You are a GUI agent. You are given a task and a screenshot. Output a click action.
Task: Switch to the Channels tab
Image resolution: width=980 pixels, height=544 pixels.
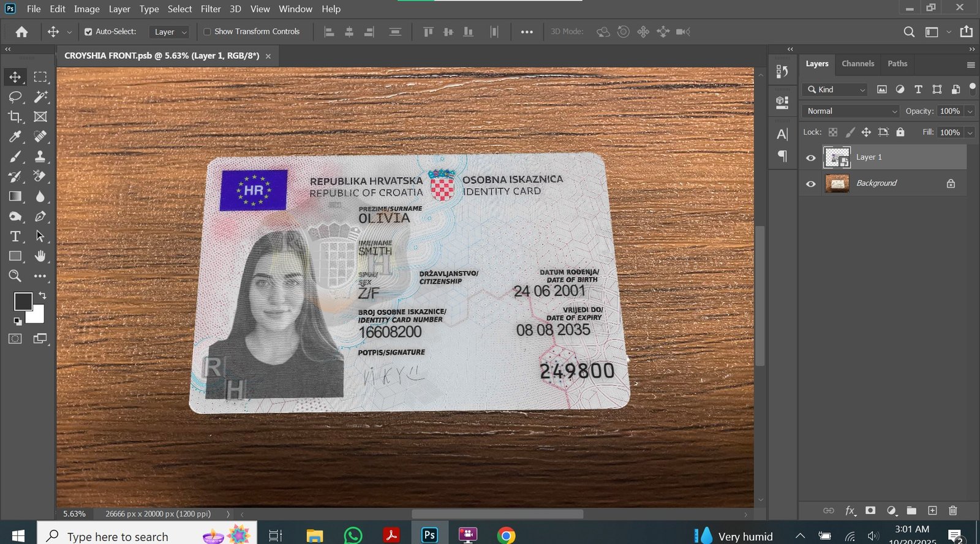pos(858,64)
